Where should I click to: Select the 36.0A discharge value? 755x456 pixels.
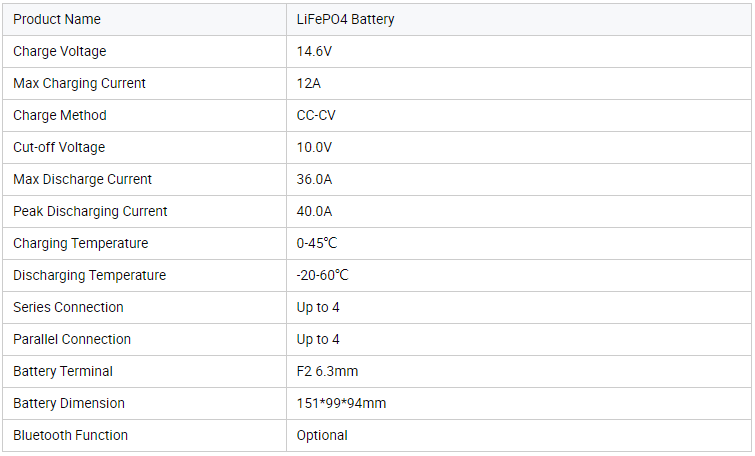[x=314, y=180]
